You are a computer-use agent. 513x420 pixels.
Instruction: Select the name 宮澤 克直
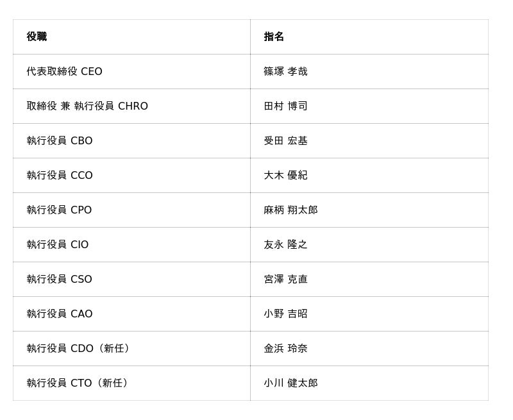coord(285,279)
